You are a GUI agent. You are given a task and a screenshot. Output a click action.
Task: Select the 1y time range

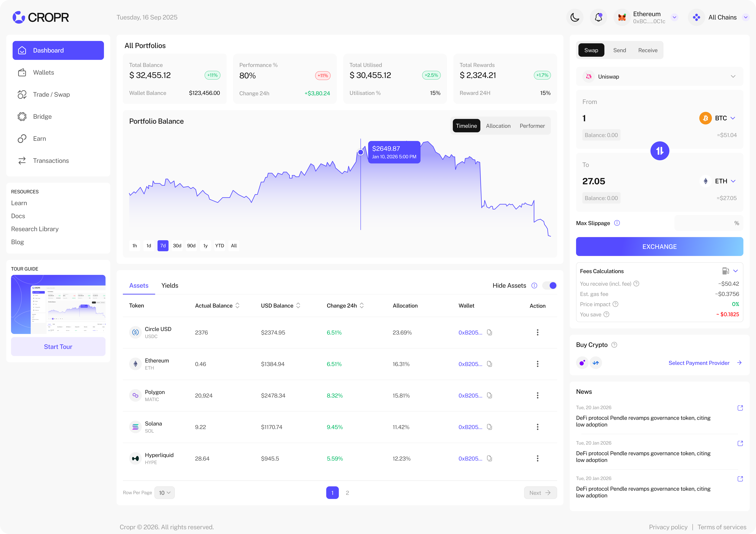click(205, 246)
